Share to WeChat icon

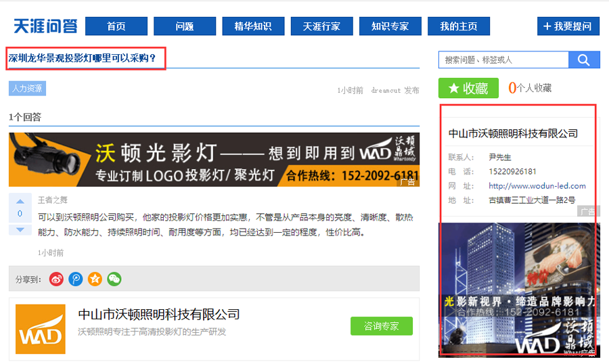click(x=114, y=279)
